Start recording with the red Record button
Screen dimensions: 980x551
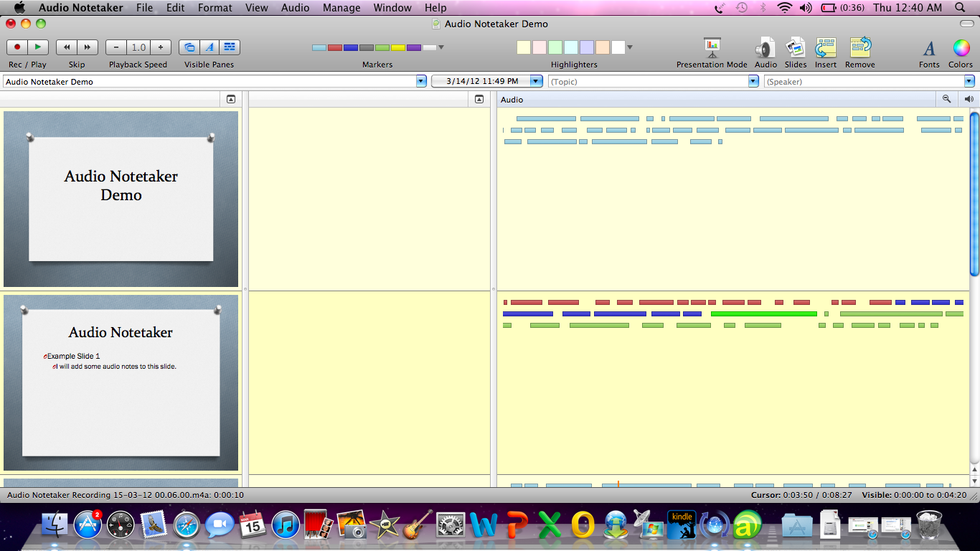pos(17,47)
